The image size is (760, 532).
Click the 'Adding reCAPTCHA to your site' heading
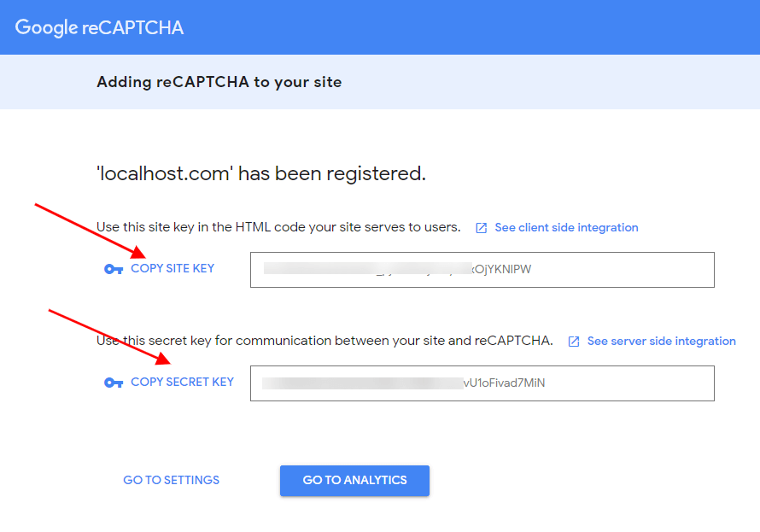pyautogui.click(x=219, y=82)
